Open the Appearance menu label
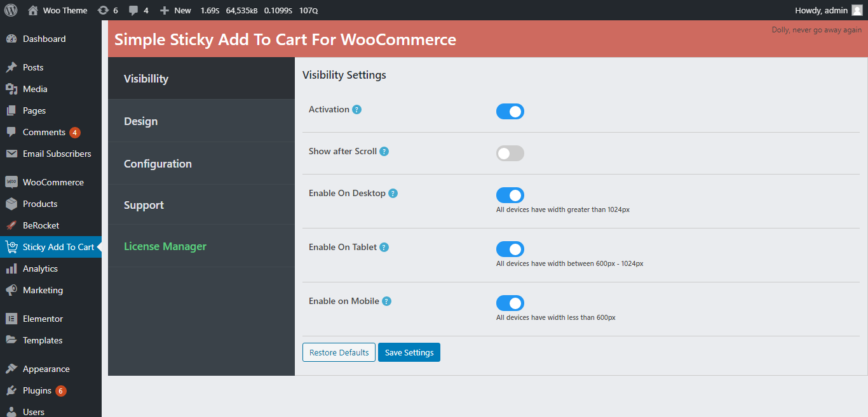Viewport: 868px width, 417px height. [x=46, y=369]
